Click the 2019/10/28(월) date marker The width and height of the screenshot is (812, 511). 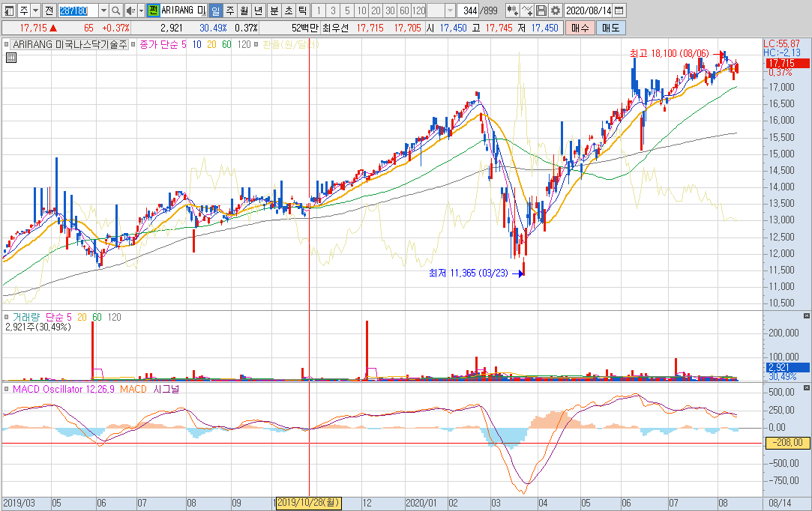point(308,503)
